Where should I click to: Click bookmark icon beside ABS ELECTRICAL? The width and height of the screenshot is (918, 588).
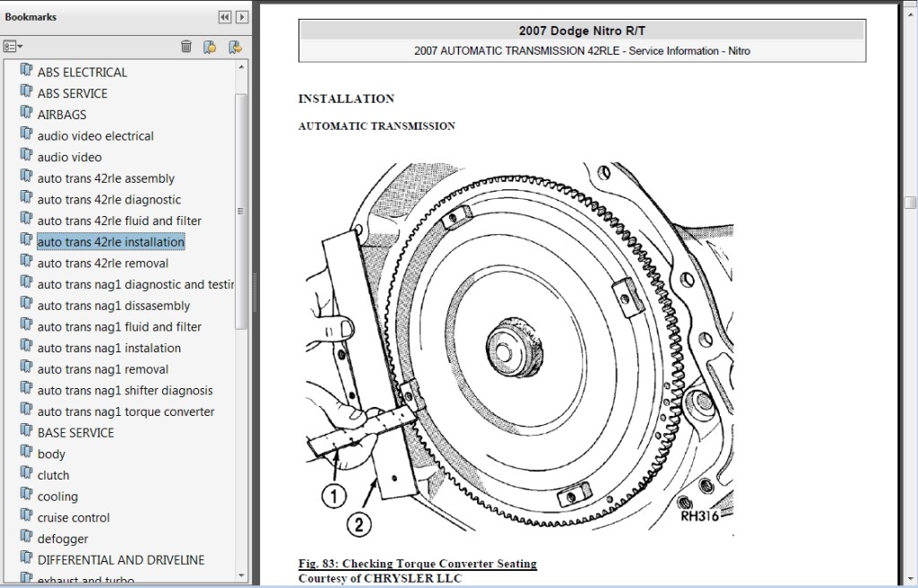tap(26, 70)
